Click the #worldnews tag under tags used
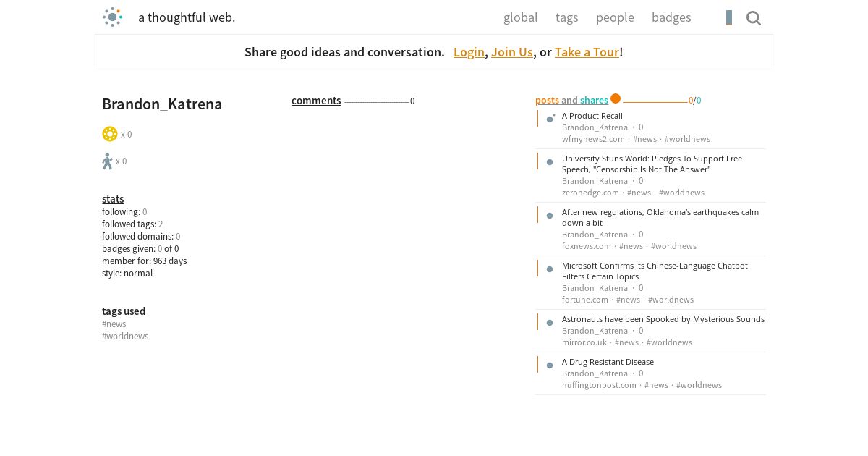This screenshot has height=456, width=868. click(125, 337)
